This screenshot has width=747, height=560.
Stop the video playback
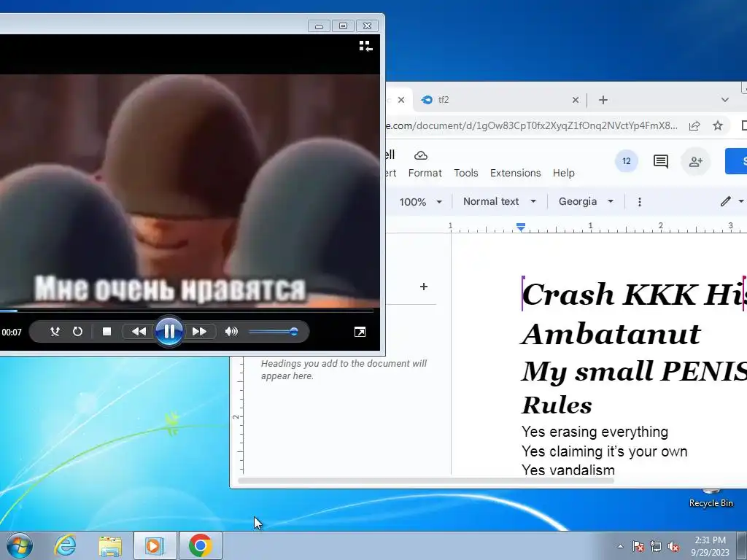tap(107, 332)
